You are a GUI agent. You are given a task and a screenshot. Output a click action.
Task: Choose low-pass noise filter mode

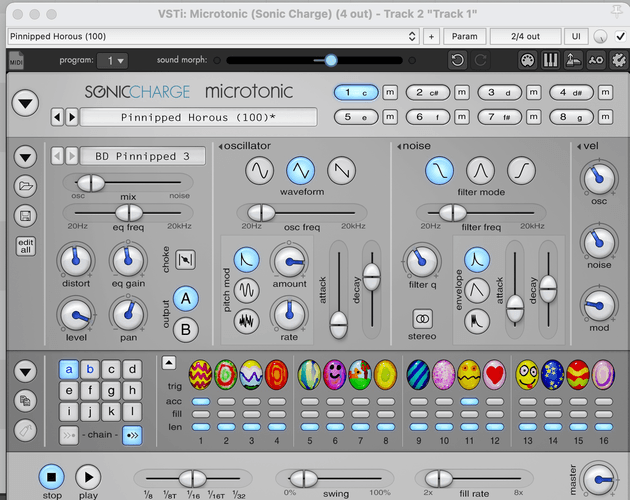(x=440, y=171)
